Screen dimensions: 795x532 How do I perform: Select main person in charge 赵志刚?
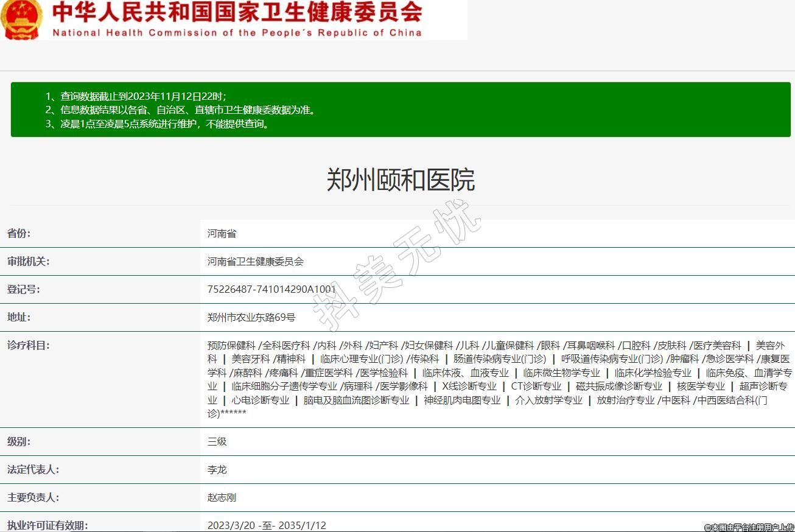pos(222,497)
